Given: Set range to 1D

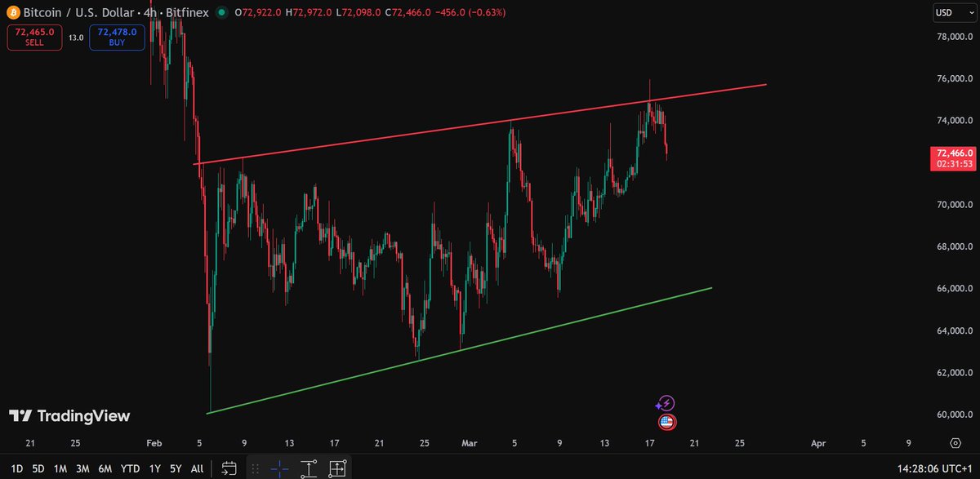Looking at the screenshot, I should click(17, 468).
